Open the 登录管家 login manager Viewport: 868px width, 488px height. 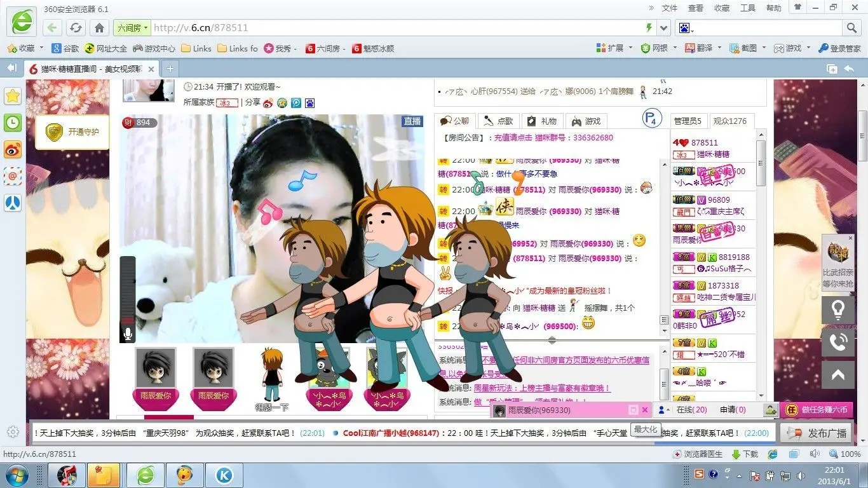click(x=839, y=48)
